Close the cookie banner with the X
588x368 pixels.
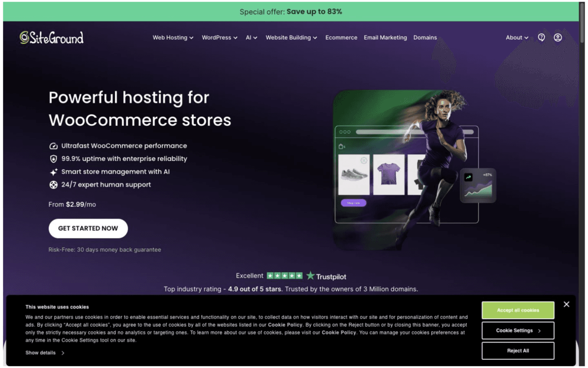566,304
